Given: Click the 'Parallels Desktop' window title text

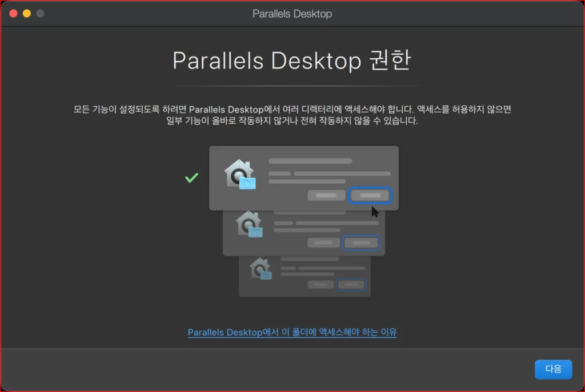Looking at the screenshot, I should point(292,14).
